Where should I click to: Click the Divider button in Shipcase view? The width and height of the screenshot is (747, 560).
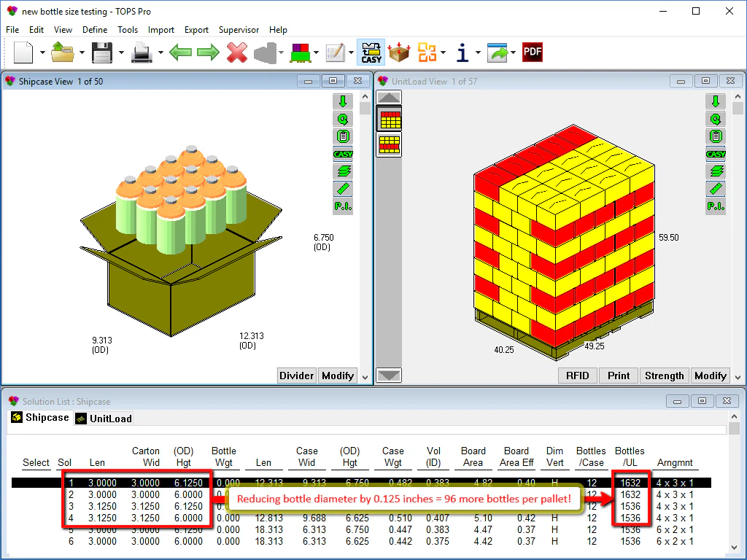coord(296,376)
